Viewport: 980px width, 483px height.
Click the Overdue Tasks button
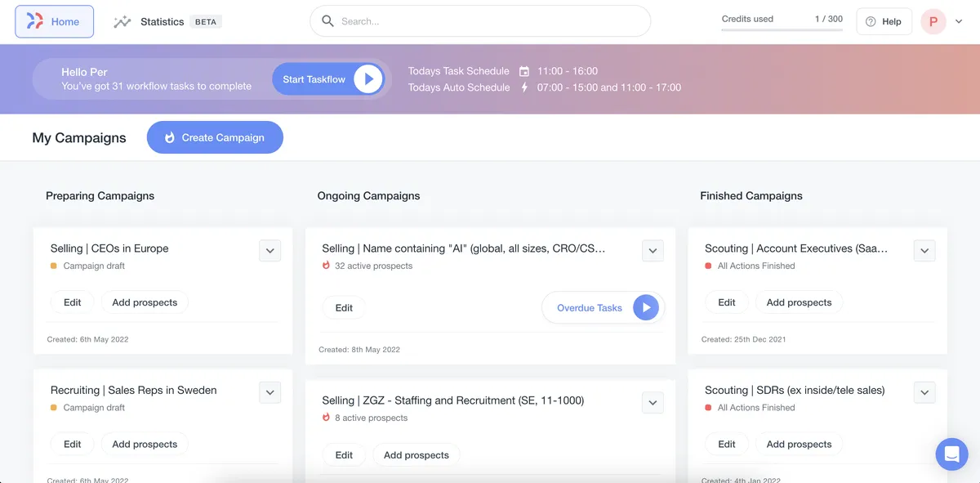click(604, 308)
